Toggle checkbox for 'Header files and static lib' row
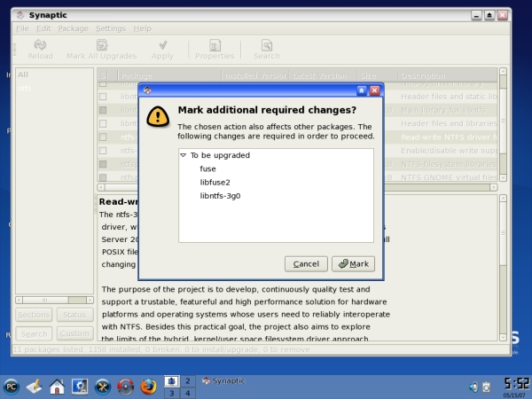This screenshot has width=532, height=399. click(103, 97)
